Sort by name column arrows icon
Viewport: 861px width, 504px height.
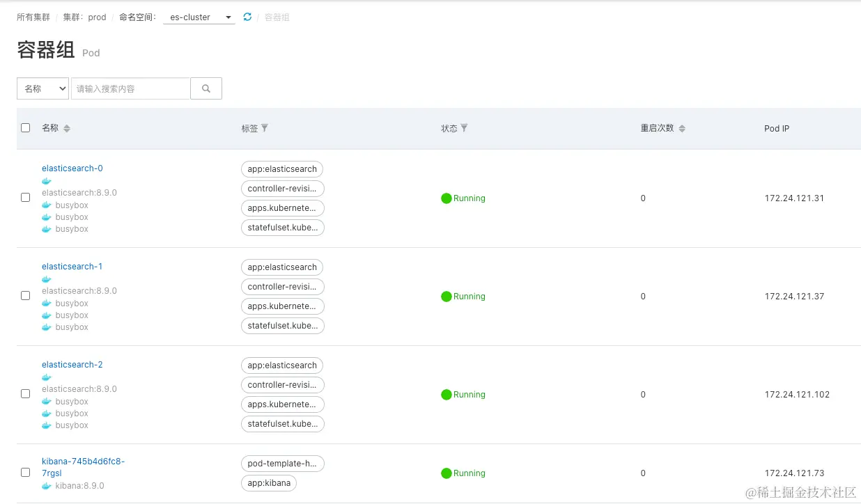(x=67, y=129)
